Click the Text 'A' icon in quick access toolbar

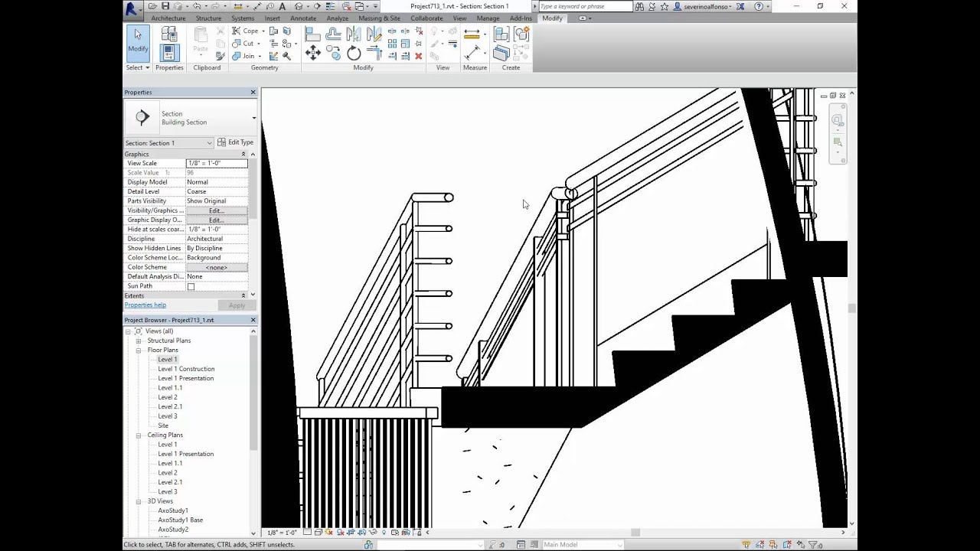coord(283,6)
